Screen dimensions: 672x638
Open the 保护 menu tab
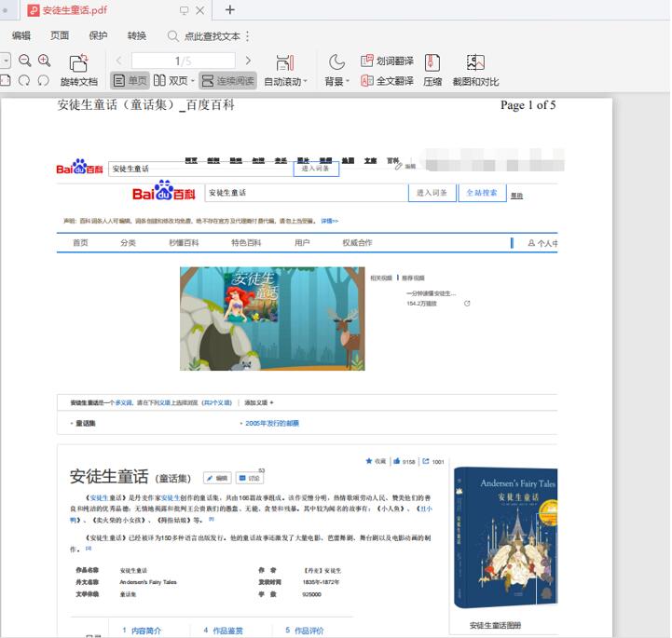tap(98, 35)
